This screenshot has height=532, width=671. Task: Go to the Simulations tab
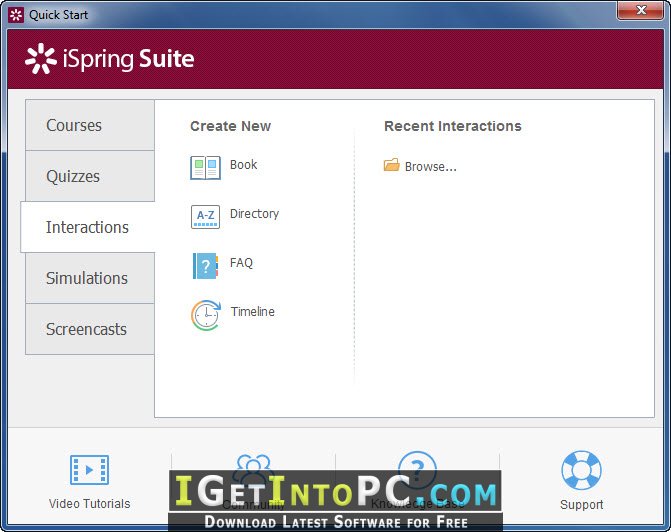[x=90, y=278]
